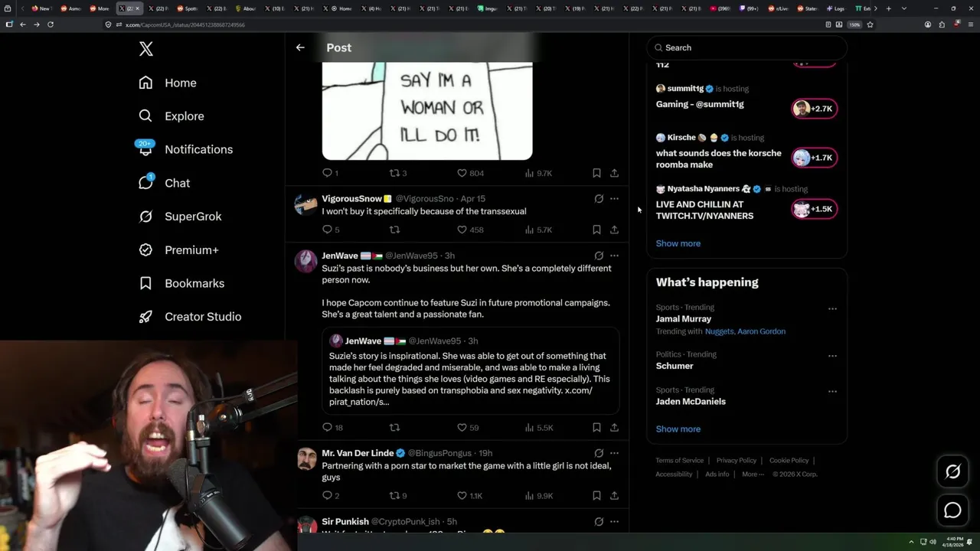This screenshot has height=551, width=980.
Task: Open Home from the sidebar
Action: [168, 83]
